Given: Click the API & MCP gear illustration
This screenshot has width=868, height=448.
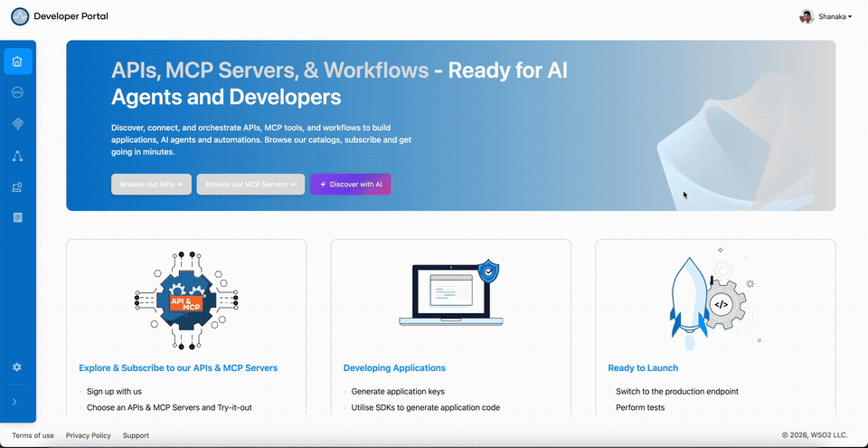Looking at the screenshot, I should tap(186, 300).
